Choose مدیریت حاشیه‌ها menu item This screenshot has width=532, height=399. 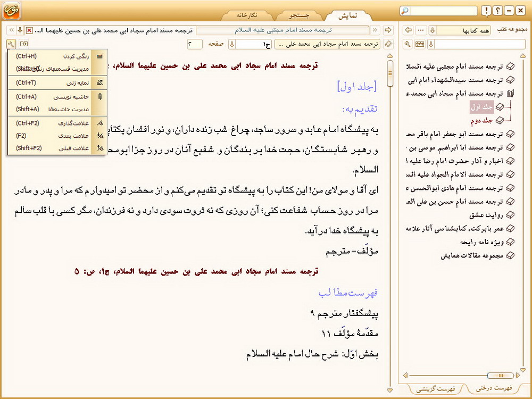[57, 109]
